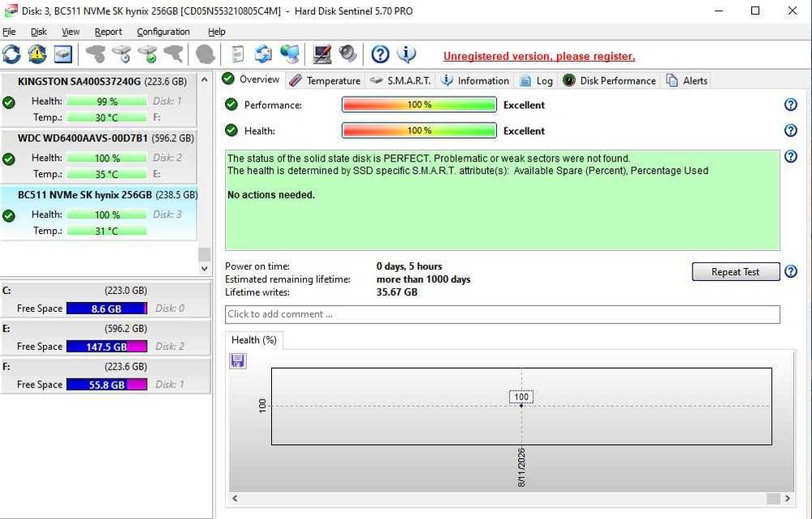Click the toolbar information bubble icon
The height and width of the screenshot is (519, 812).
[x=407, y=54]
